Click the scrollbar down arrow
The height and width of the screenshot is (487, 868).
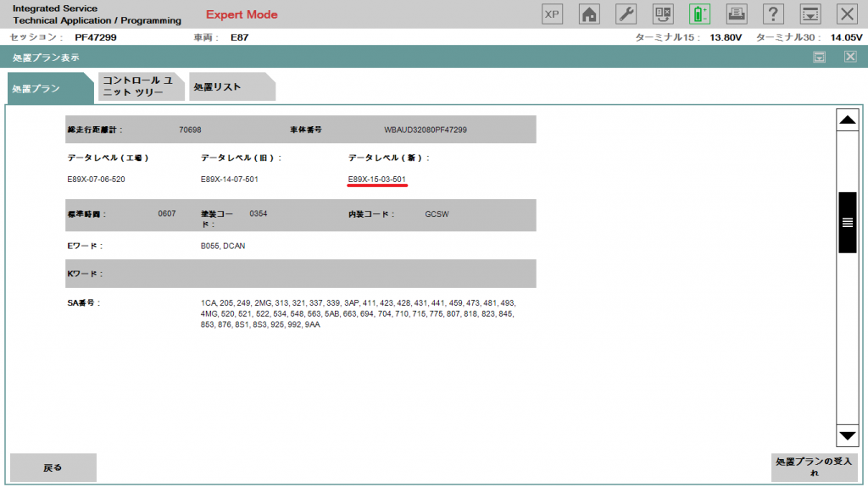pyautogui.click(x=847, y=435)
